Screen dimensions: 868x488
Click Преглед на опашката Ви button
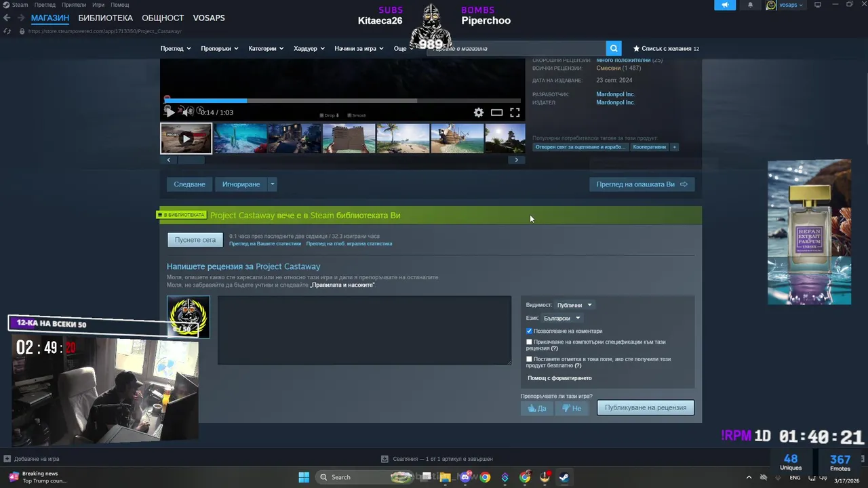click(x=642, y=184)
